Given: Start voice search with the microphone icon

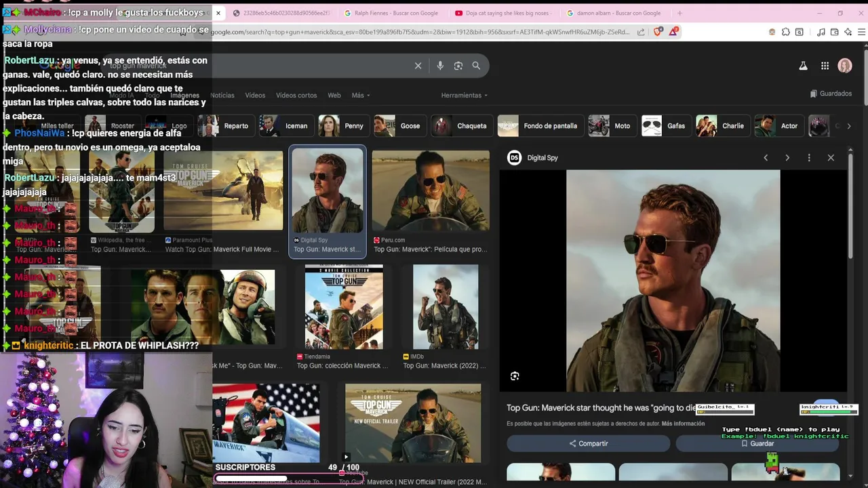Looking at the screenshot, I should coord(440,66).
